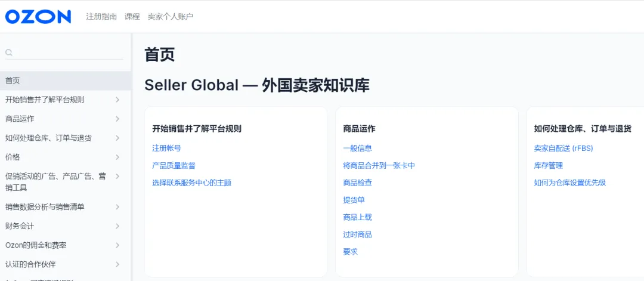Open the 注册帐号 link

click(x=166, y=149)
